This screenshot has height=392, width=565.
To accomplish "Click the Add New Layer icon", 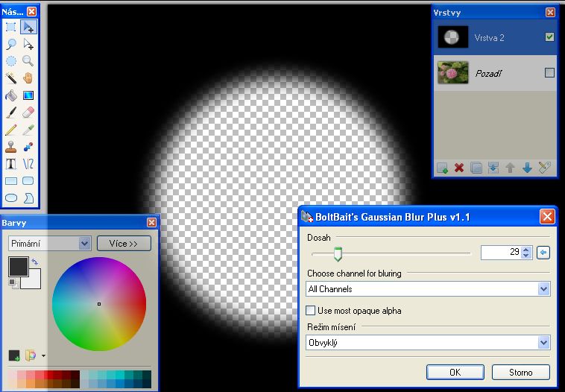I will click(442, 168).
